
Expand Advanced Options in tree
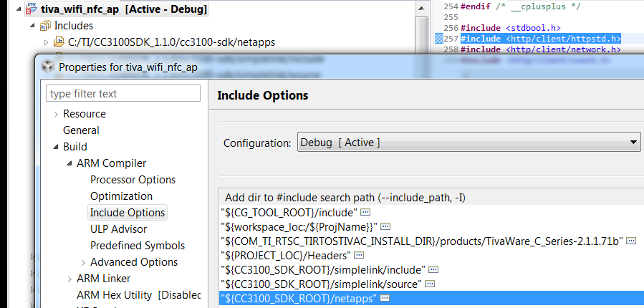pos(83,262)
